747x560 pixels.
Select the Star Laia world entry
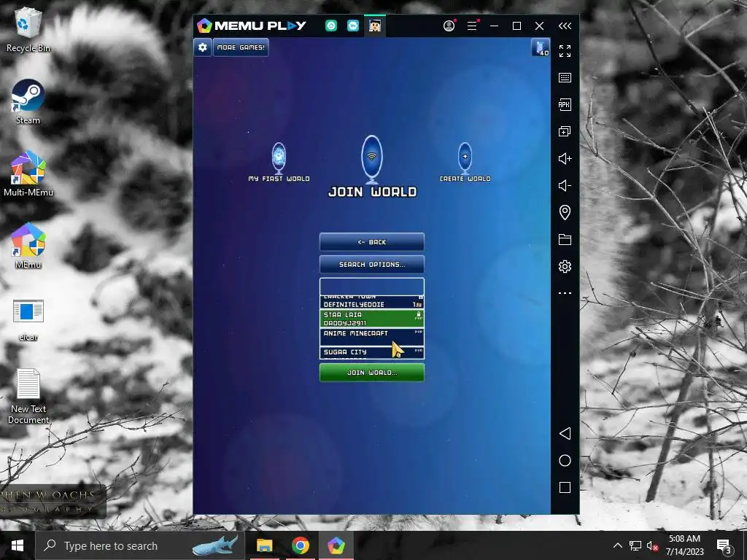coord(372,319)
